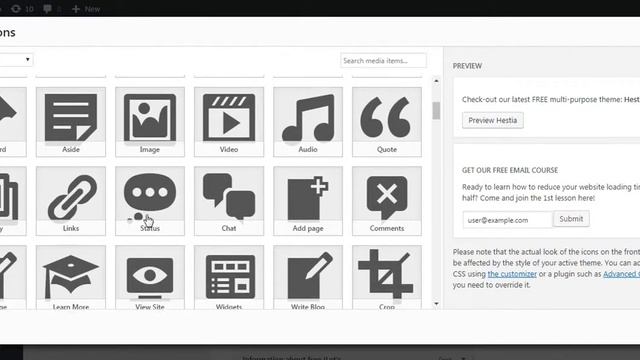Click the icon list scrollbar thumb
Viewport: 640px width, 360px height.
436,111
